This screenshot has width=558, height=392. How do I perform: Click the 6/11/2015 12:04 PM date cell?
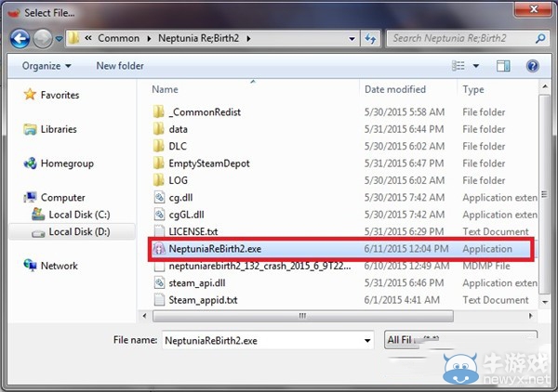click(x=406, y=248)
